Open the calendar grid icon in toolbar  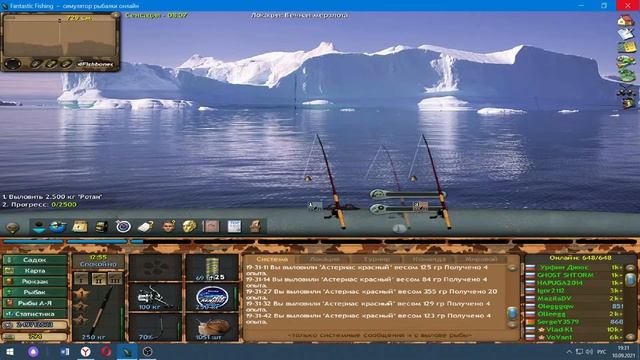pyautogui.click(x=234, y=226)
